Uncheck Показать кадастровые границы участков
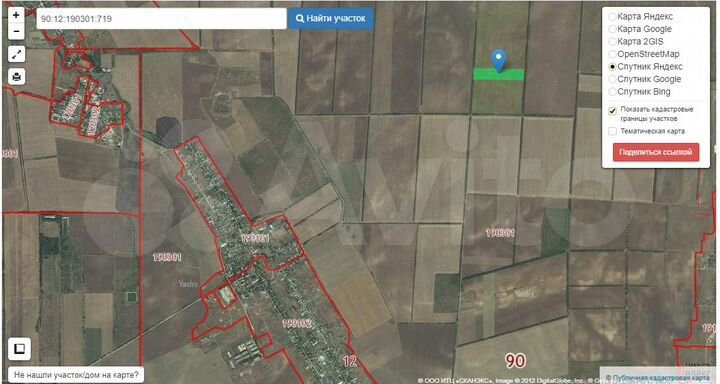Image resolution: width=720 pixels, height=384 pixels. tap(613, 110)
